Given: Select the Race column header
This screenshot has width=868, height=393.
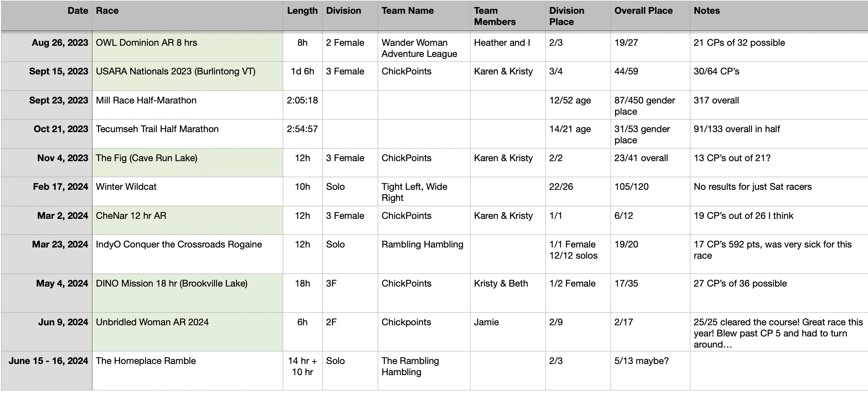Looking at the screenshot, I should click(x=107, y=11).
